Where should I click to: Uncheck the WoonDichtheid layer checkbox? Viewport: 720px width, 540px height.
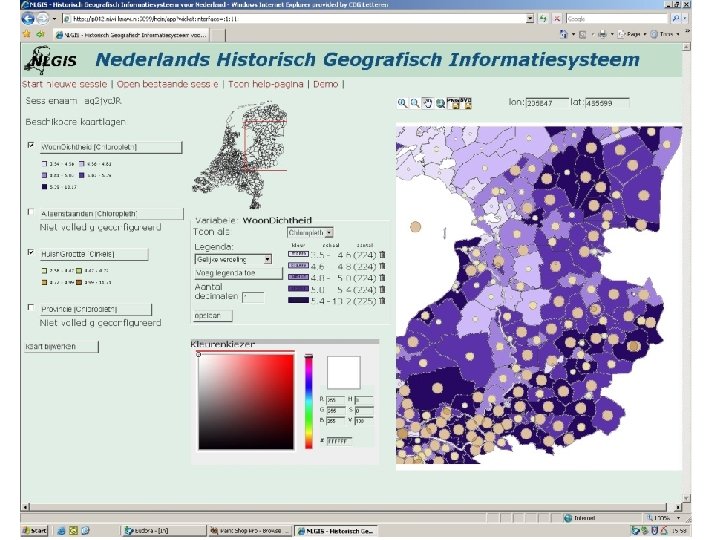click(x=30, y=145)
